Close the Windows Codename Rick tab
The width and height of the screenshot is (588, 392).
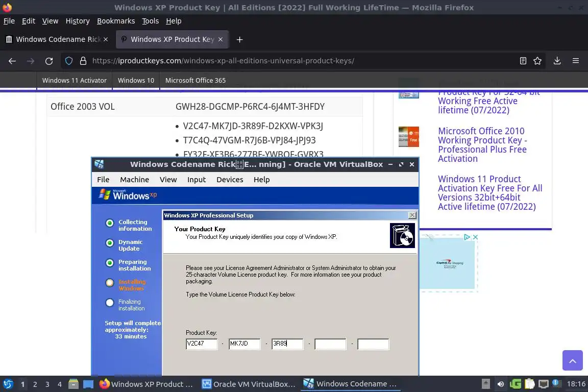tap(106, 39)
